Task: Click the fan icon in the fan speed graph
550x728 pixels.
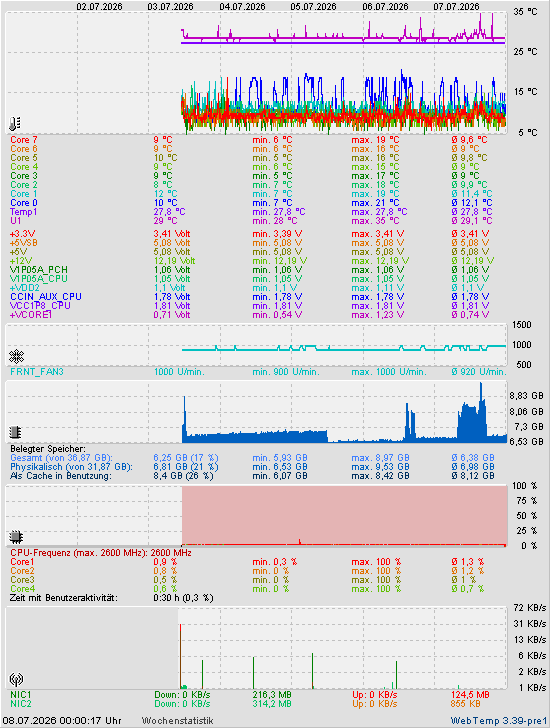Action: [x=16, y=356]
